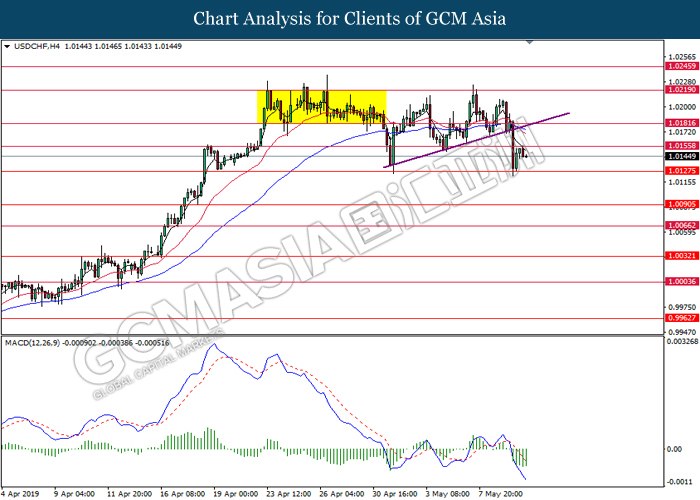This screenshot has width=700, height=500.
Task: Click the 30 Apr 16:00 time label
Action: (395, 494)
